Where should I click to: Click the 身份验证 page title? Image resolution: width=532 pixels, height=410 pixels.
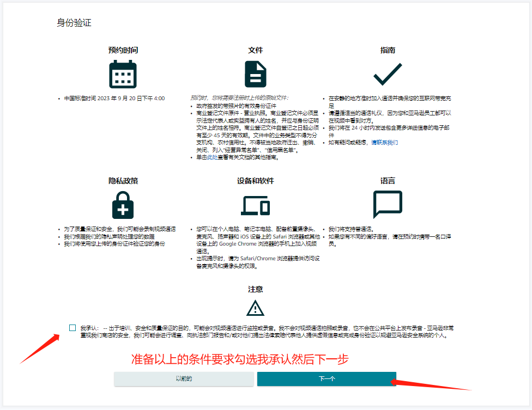[74, 23]
